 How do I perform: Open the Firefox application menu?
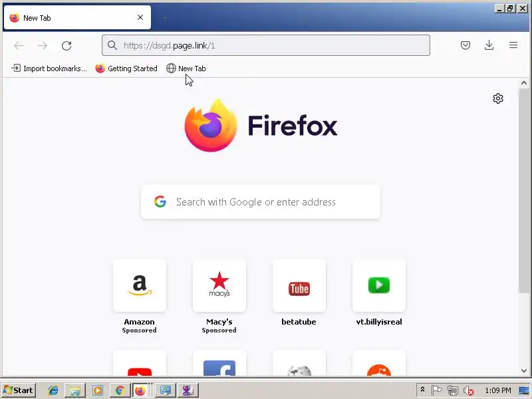pyautogui.click(x=513, y=45)
